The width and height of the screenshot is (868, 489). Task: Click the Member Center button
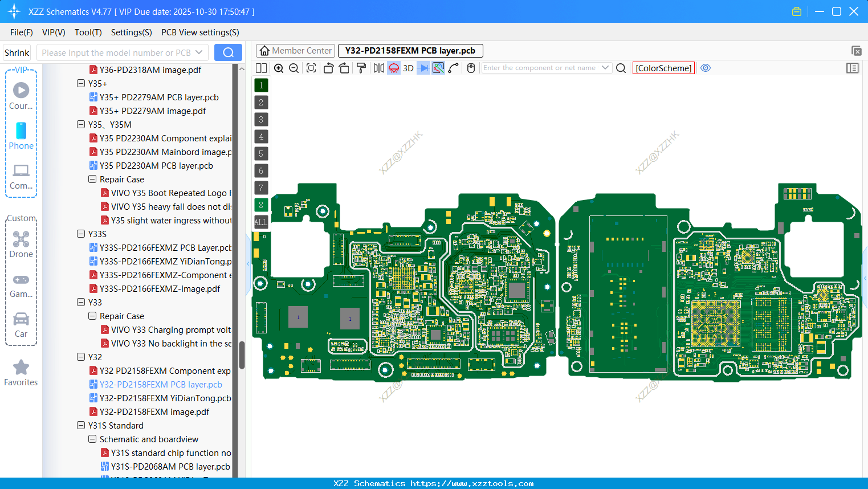coord(295,50)
